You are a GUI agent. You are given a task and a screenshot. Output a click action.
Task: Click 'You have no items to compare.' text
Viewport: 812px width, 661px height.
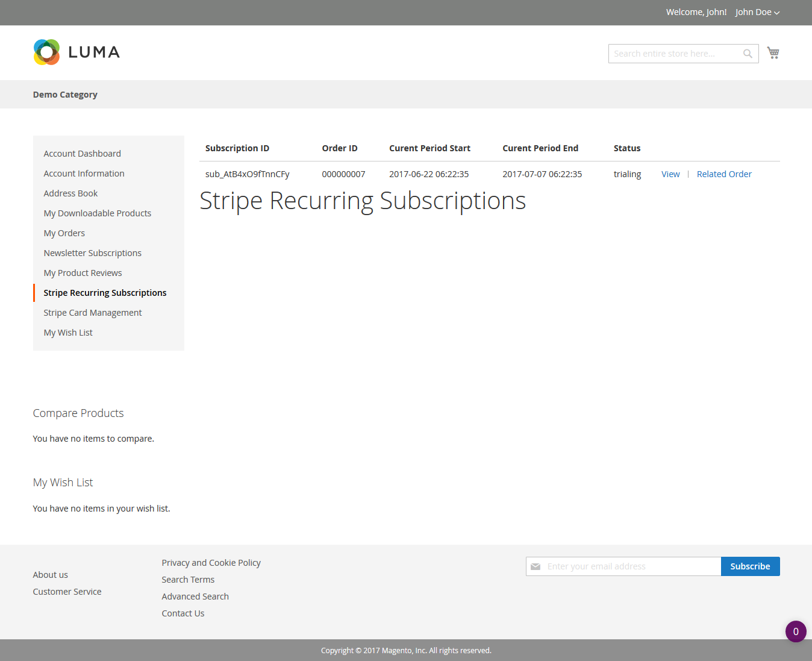93,439
